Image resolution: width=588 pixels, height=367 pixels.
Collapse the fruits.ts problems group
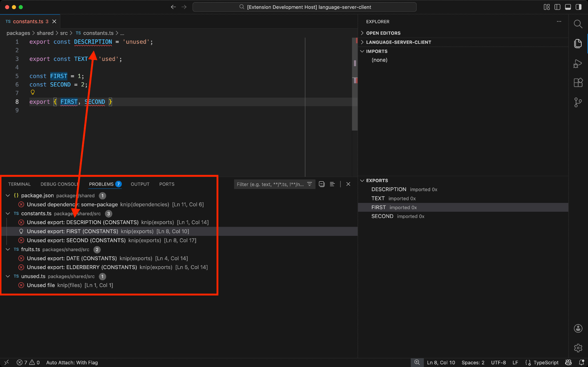pos(8,249)
